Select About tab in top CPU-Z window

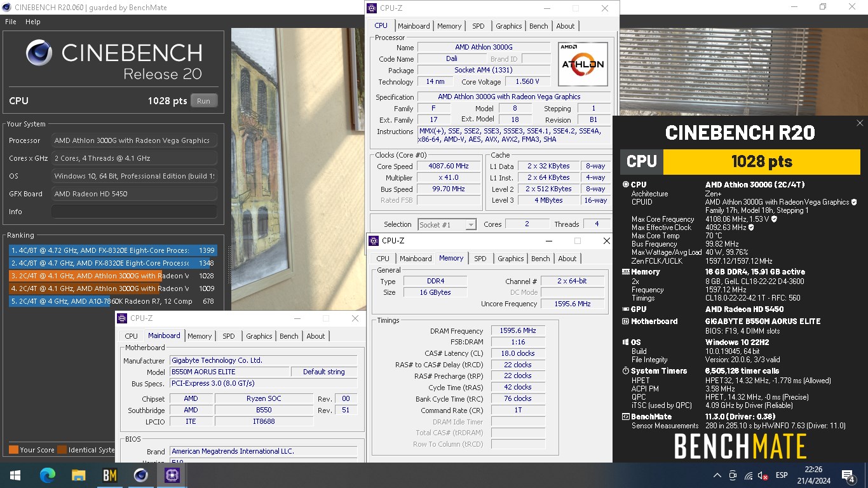pyautogui.click(x=566, y=26)
